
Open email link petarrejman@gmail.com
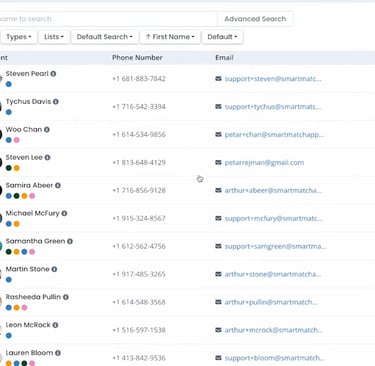point(264,163)
